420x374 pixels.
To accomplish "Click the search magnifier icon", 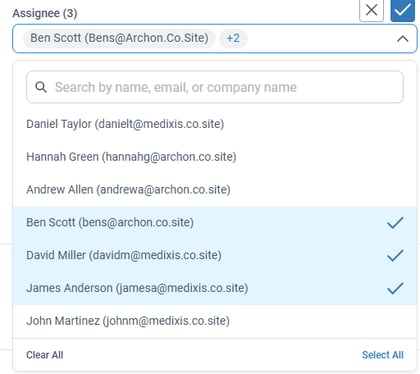I will [41, 87].
